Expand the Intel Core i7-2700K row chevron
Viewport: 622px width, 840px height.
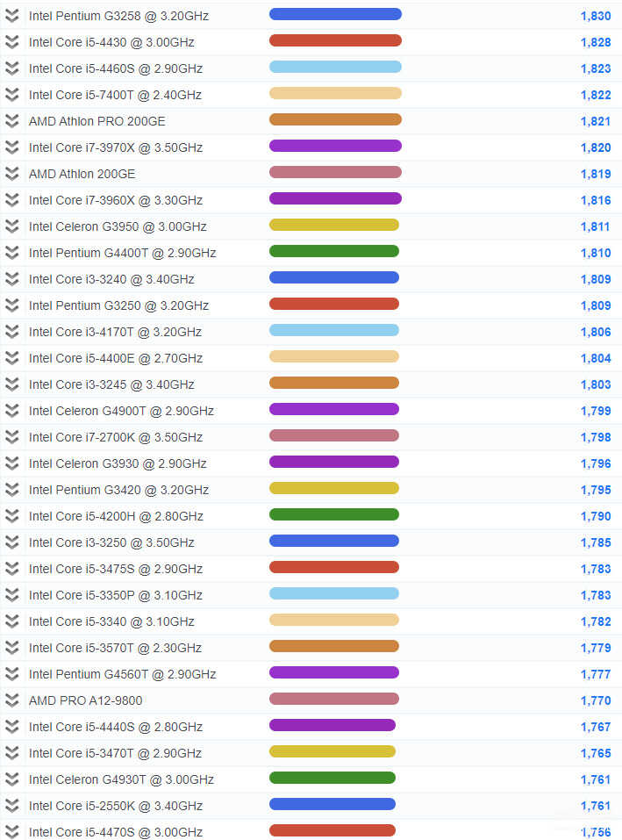[x=11, y=436]
